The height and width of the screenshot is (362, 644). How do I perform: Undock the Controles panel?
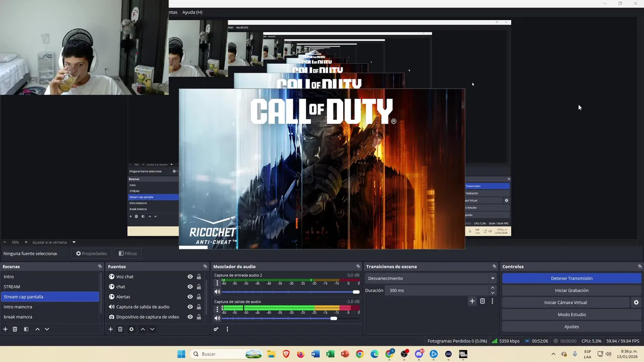pyautogui.click(x=639, y=266)
